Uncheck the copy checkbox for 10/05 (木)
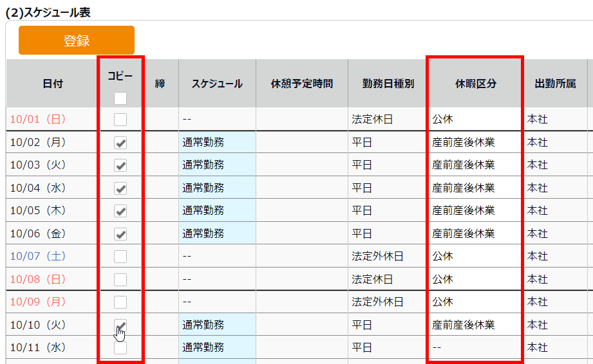The height and width of the screenshot is (364, 593). click(120, 211)
